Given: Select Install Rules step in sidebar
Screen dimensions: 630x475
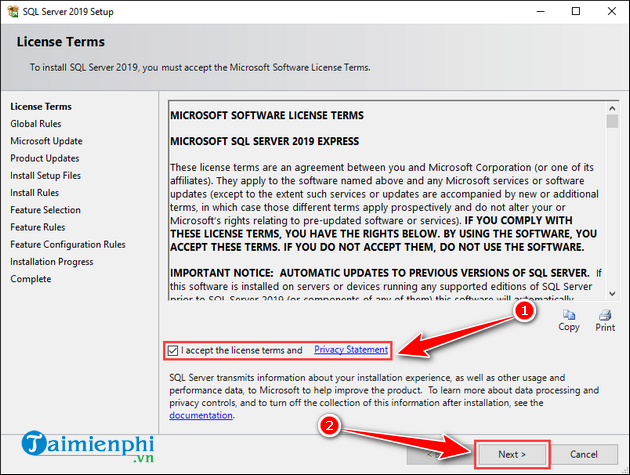Looking at the screenshot, I should [x=35, y=193].
